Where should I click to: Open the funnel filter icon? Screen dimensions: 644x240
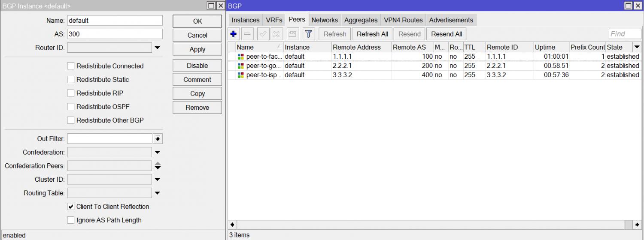308,34
